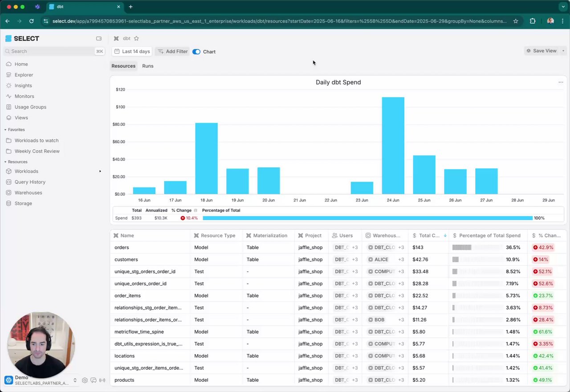Click the broadcast signal icon
Image resolution: width=570 pixels, height=392 pixels.
pyautogui.click(x=102, y=380)
